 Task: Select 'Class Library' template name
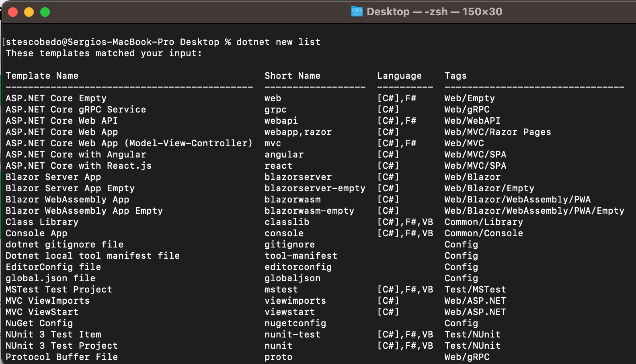pos(42,222)
